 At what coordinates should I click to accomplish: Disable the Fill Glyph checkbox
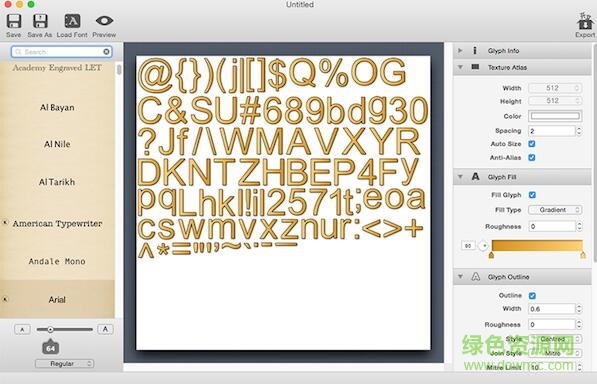532,195
